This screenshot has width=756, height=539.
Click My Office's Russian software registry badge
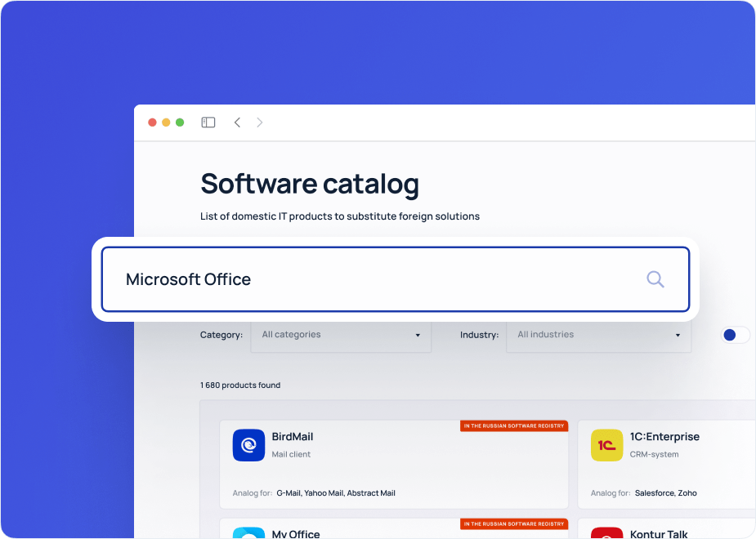[x=514, y=523]
